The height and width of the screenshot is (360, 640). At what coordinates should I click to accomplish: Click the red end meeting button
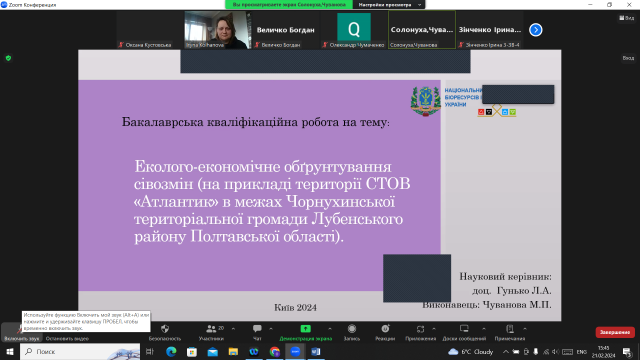[615, 332]
